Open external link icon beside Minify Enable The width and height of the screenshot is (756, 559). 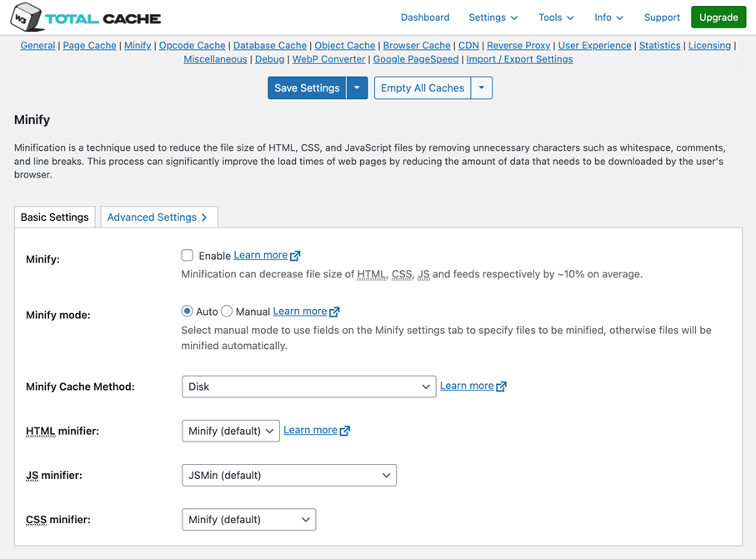tap(295, 256)
